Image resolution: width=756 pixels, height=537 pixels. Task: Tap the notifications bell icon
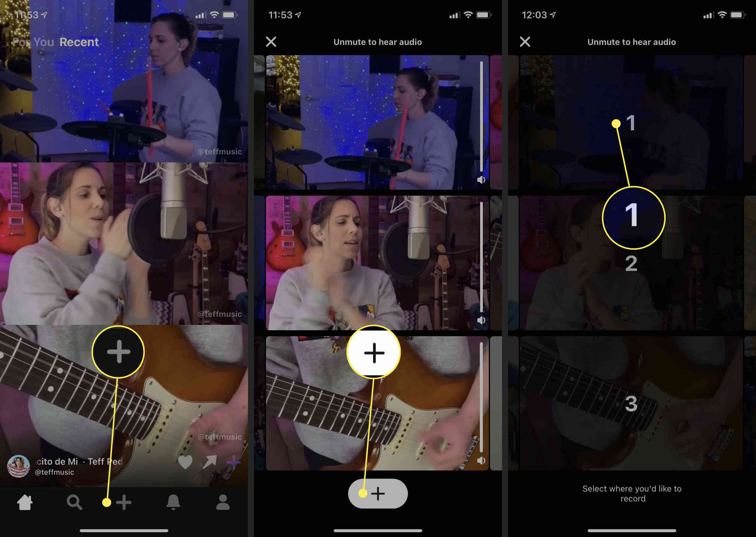[173, 502]
